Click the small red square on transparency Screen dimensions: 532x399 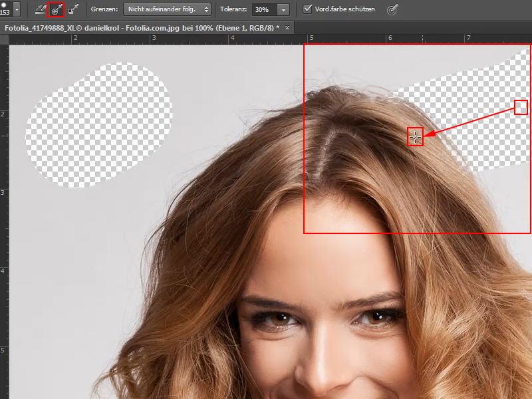[x=521, y=107]
